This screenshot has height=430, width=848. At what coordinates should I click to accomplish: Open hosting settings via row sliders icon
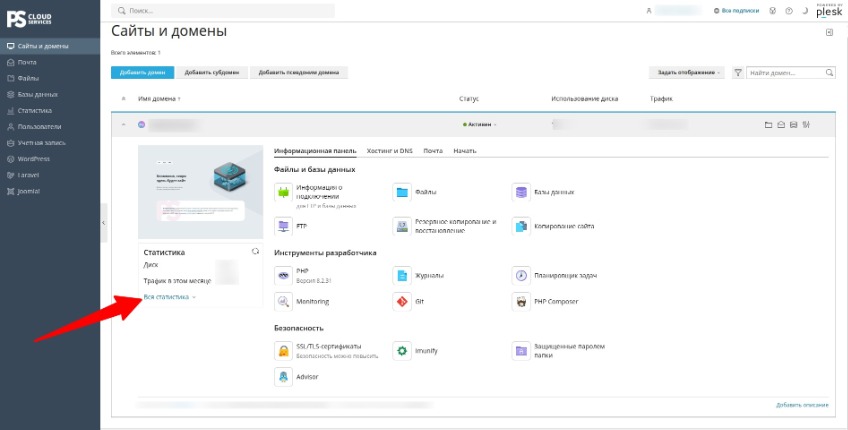806,125
